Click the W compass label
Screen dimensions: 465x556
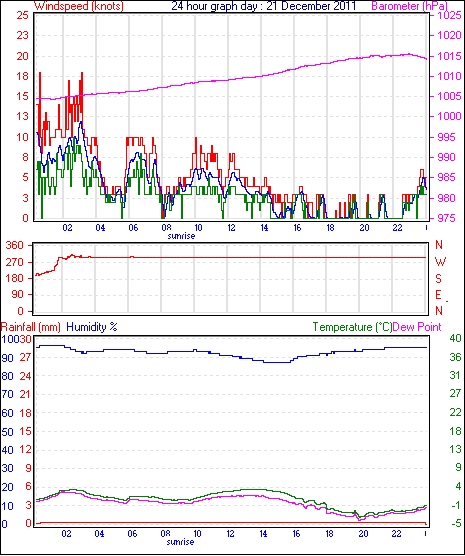point(440,262)
